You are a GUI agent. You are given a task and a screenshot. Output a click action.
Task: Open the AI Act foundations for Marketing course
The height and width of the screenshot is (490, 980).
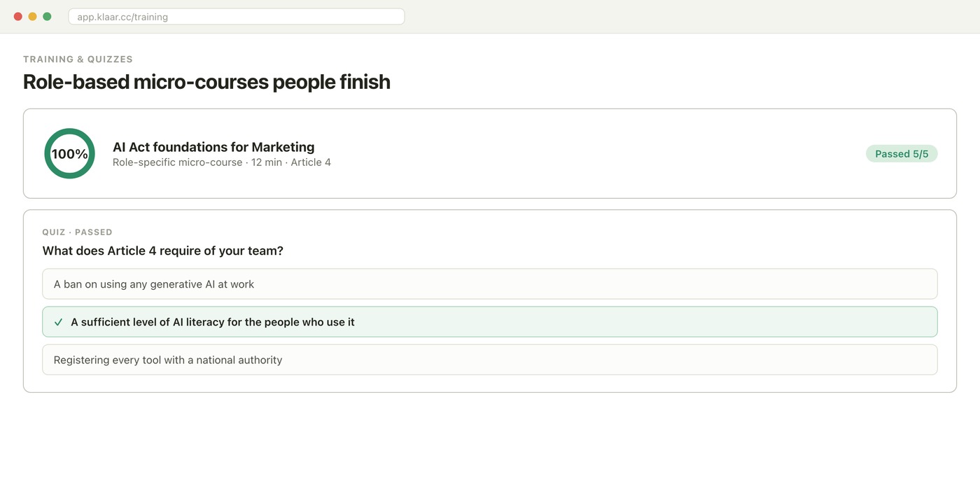213,147
